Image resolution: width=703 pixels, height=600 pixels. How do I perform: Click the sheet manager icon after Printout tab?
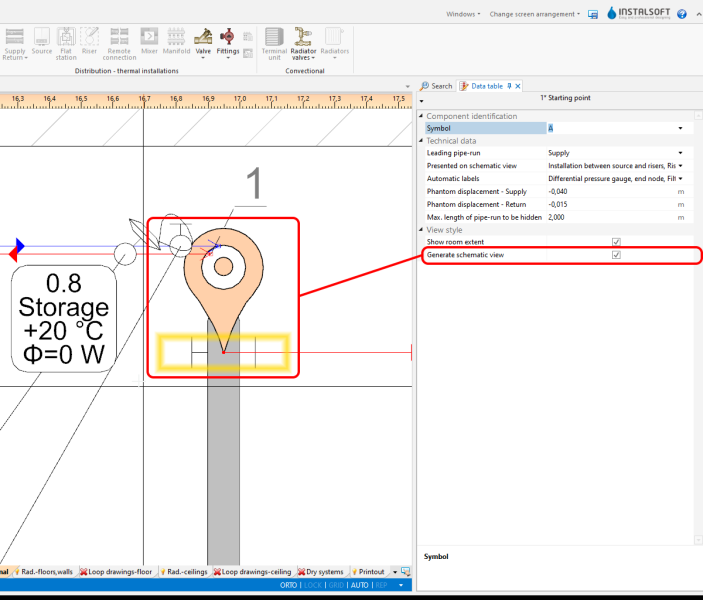pos(405,571)
